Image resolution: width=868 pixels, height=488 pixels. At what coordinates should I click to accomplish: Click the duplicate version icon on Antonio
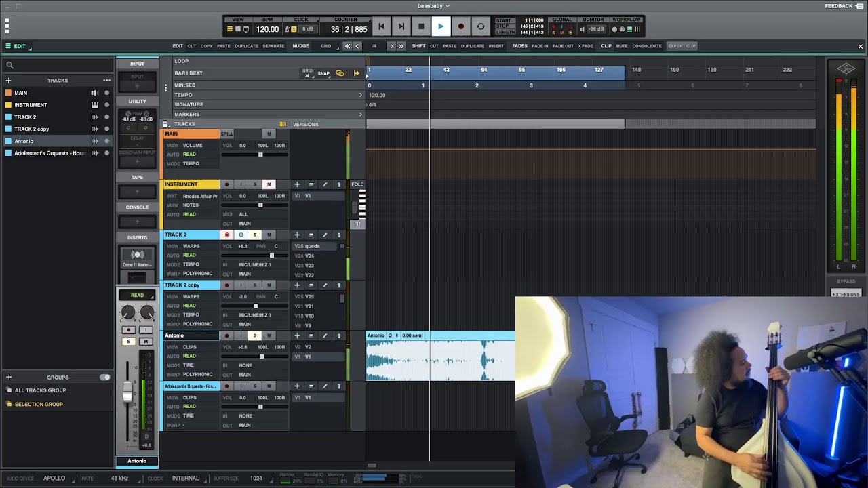[x=311, y=335]
